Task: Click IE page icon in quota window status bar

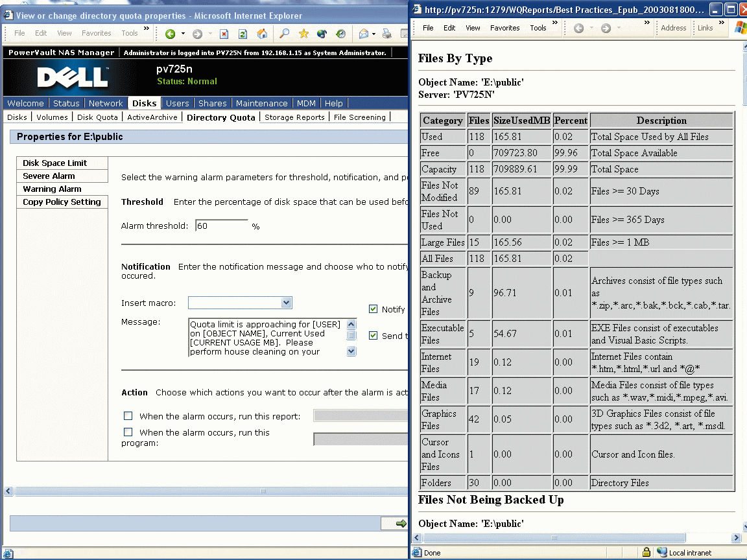Action: [8, 554]
